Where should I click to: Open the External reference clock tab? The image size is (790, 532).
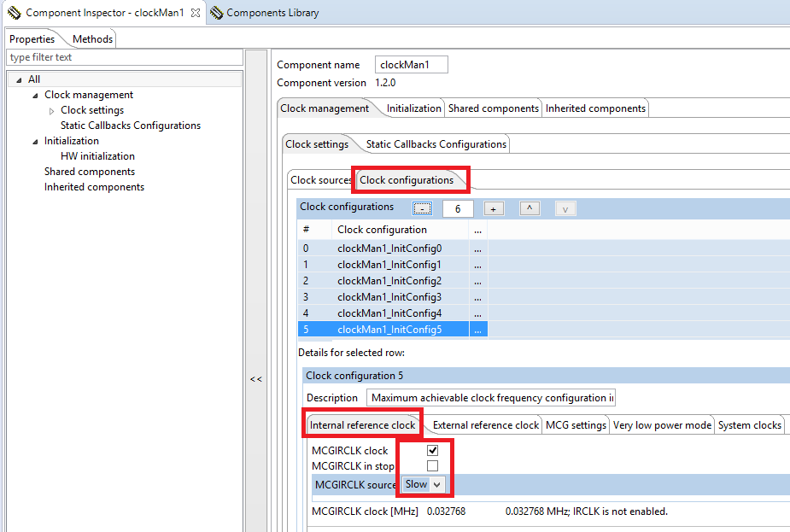click(485, 425)
